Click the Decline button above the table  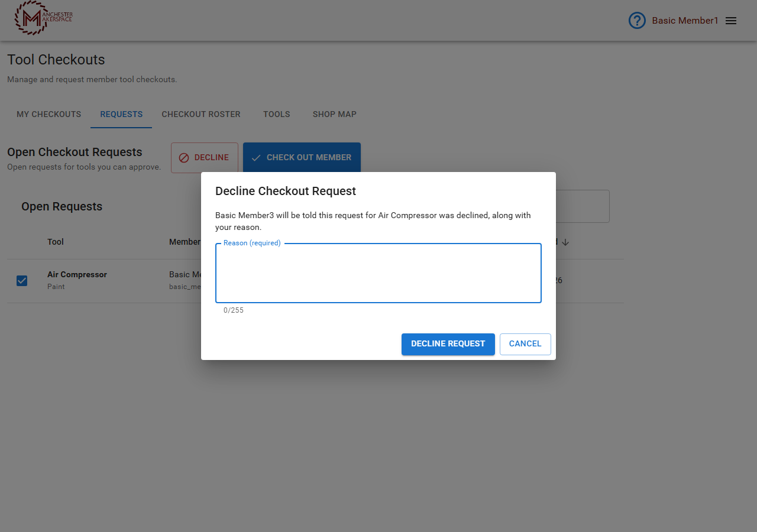click(x=205, y=158)
